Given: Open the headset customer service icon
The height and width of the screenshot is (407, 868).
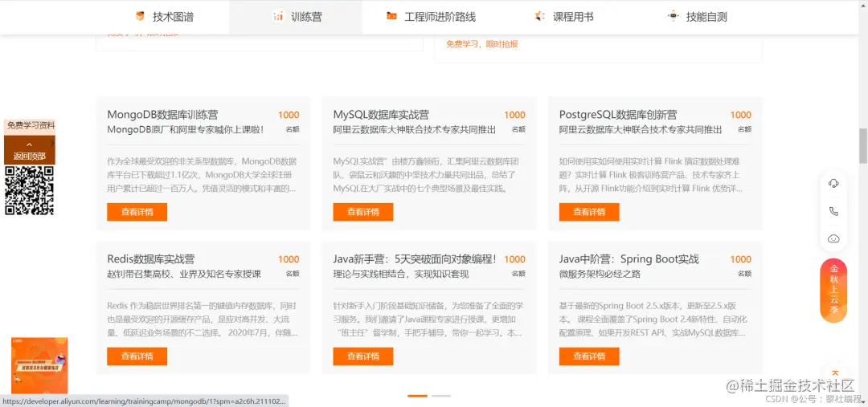Looking at the screenshot, I should click(x=833, y=184).
